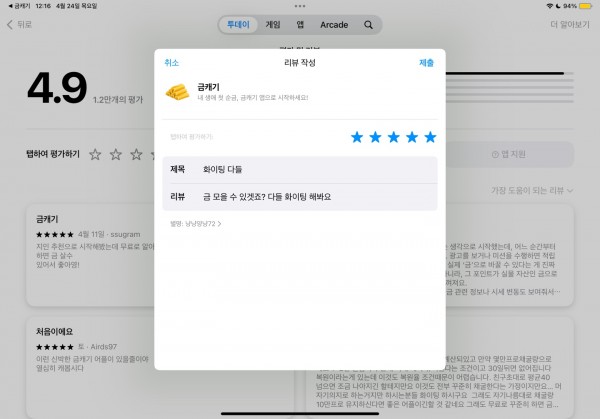
Task: Open the 금캐기 gold bar app icon
Action: pyautogui.click(x=177, y=92)
